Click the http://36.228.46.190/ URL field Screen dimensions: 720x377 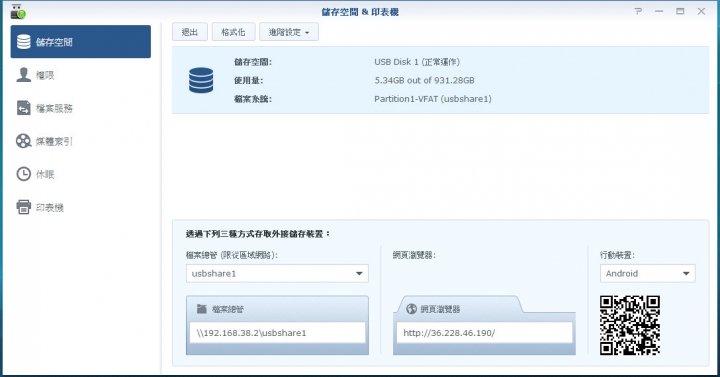(x=484, y=332)
